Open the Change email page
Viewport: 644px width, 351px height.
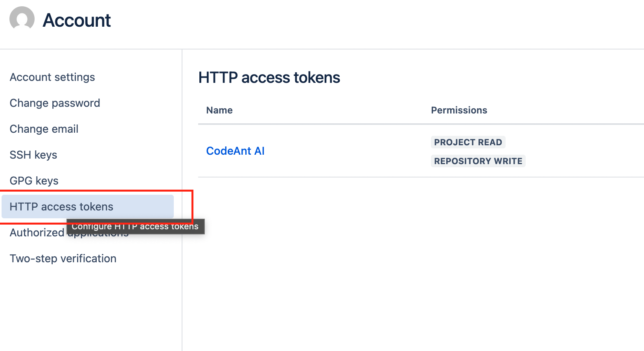[x=44, y=129]
